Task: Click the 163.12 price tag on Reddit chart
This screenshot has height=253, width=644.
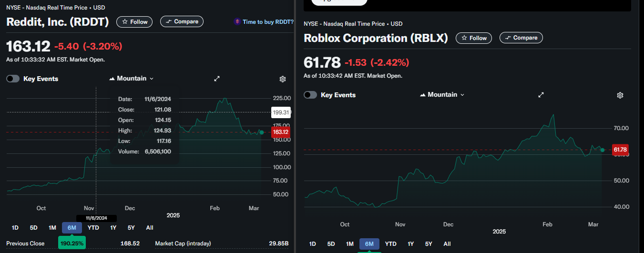Action: [x=281, y=132]
